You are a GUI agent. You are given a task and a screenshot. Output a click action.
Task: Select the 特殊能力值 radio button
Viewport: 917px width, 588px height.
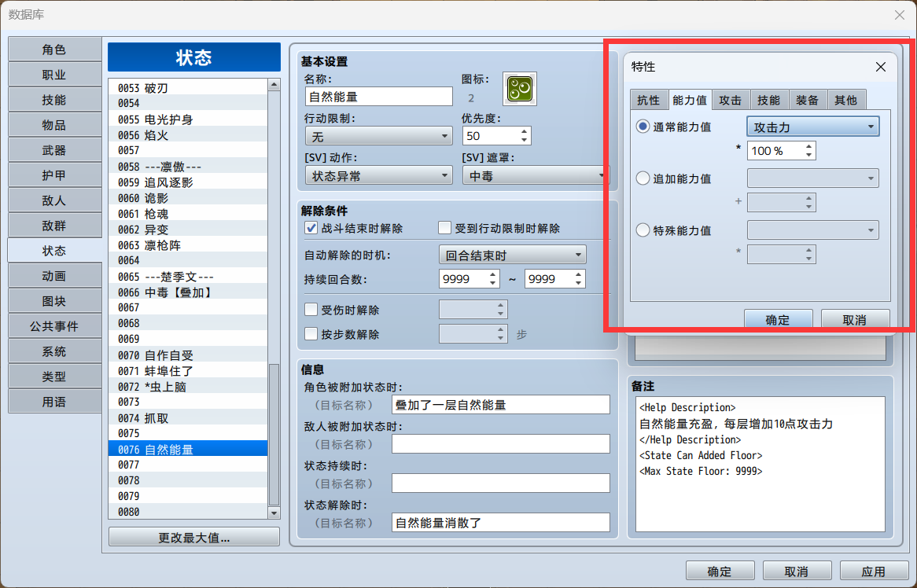click(x=643, y=230)
